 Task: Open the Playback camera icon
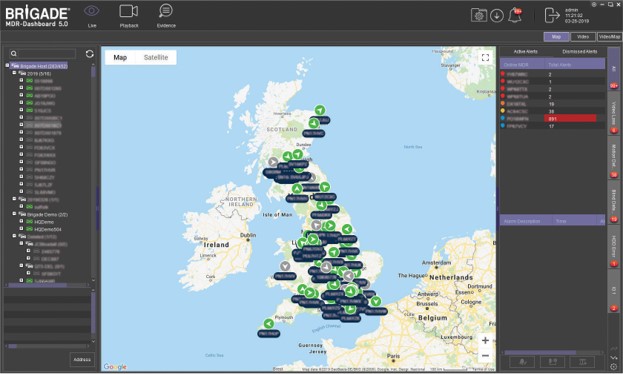click(129, 11)
